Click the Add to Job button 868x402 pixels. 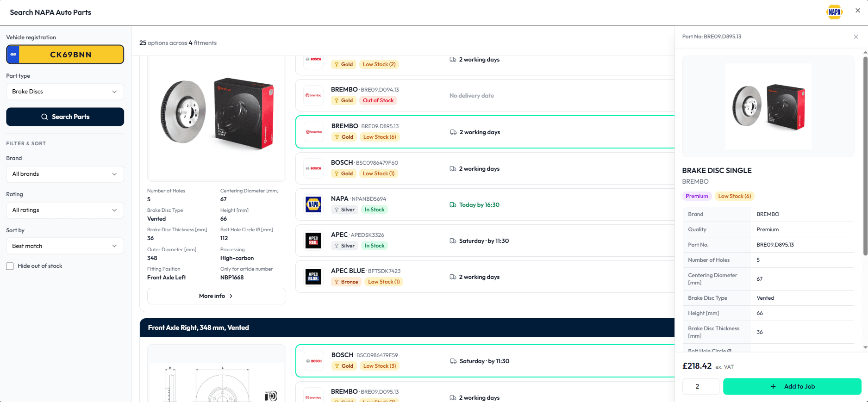[x=792, y=386]
